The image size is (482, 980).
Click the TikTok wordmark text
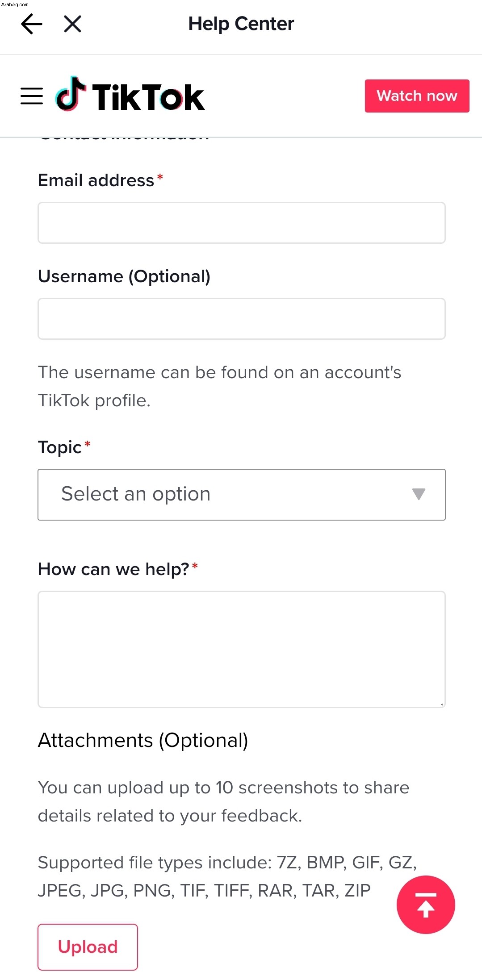pyautogui.click(x=148, y=97)
